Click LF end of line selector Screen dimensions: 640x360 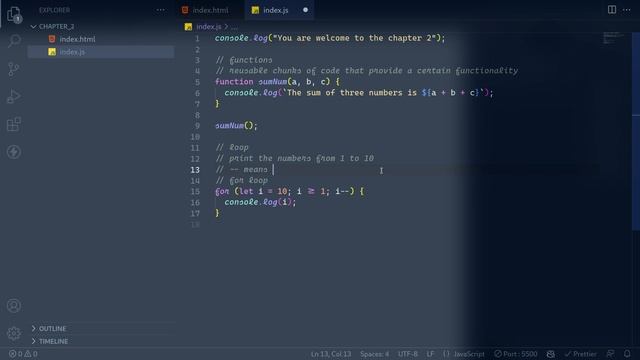[x=430, y=354]
